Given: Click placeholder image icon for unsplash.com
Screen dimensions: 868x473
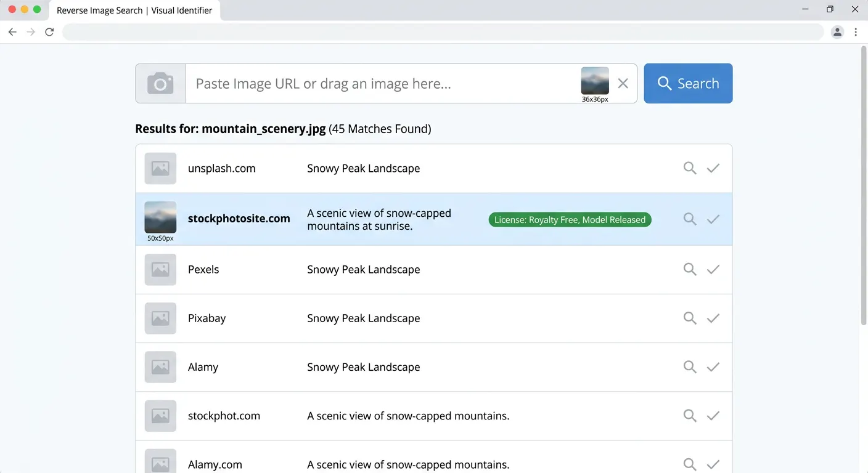Looking at the screenshot, I should [160, 168].
